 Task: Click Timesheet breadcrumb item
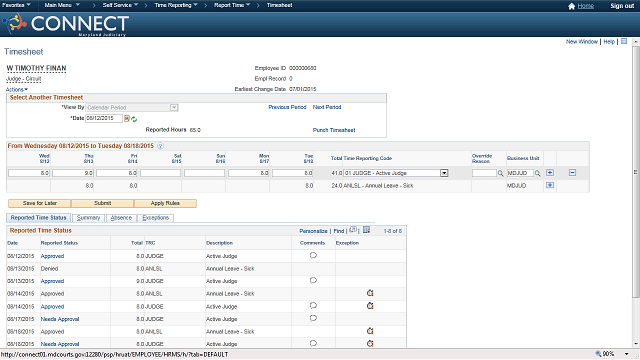pos(280,5)
